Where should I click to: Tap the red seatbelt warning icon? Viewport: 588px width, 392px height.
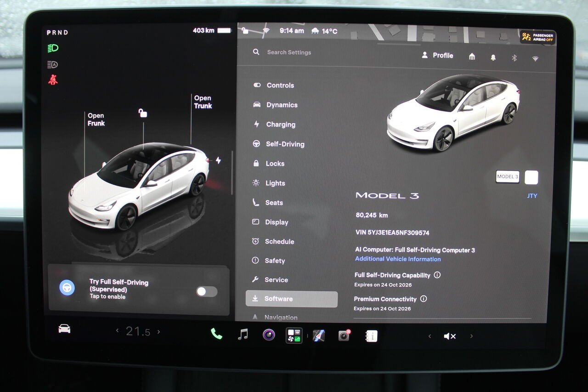click(53, 80)
